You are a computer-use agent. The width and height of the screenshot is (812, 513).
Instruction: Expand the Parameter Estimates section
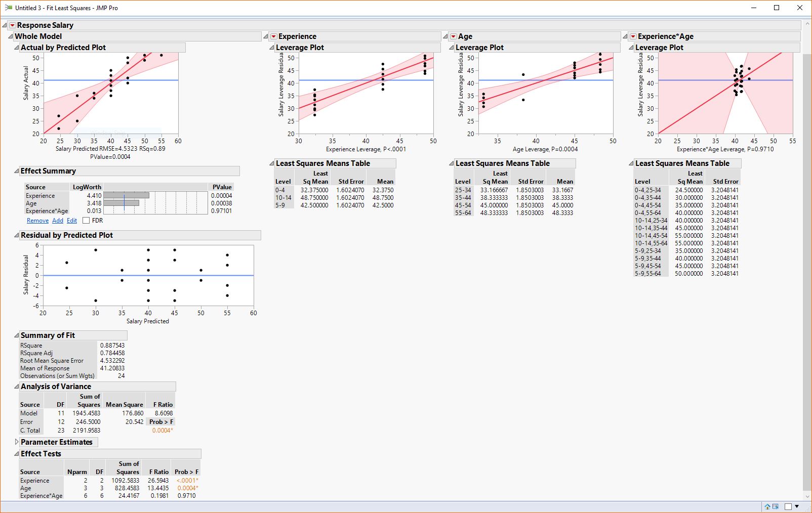coord(17,442)
